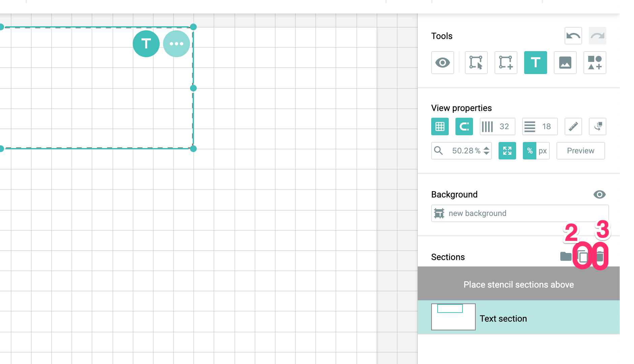Click the section's bottom-right resize handle
Screen dimensions: 634x364
(x=193, y=149)
